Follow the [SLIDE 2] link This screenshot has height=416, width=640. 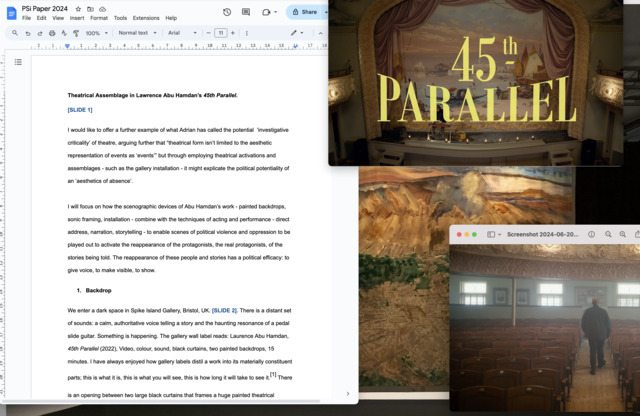point(224,311)
